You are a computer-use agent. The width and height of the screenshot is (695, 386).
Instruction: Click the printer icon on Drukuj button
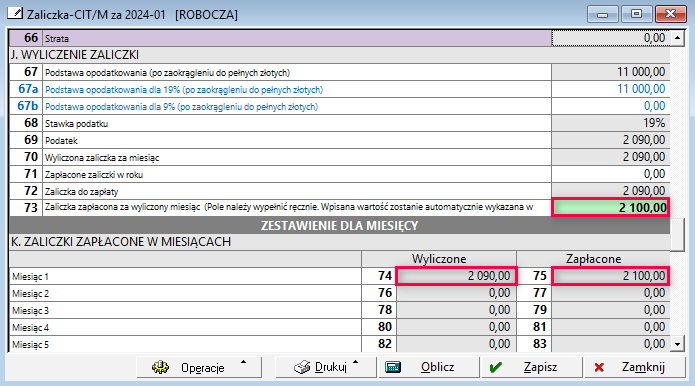302,367
